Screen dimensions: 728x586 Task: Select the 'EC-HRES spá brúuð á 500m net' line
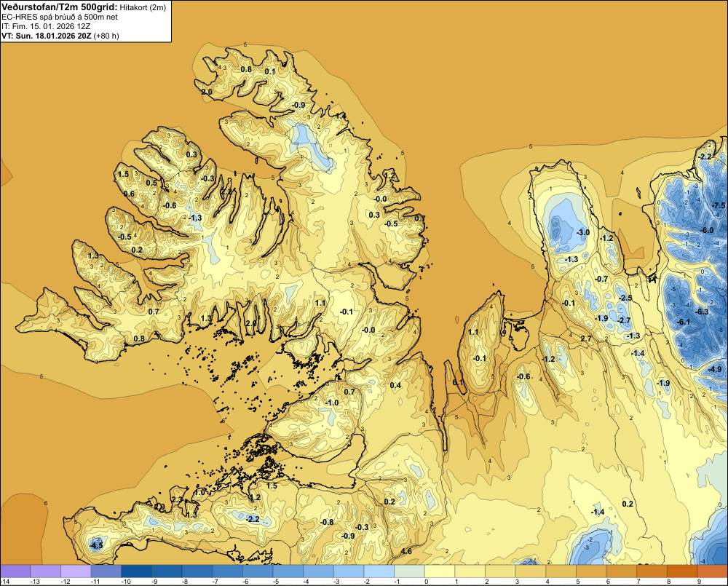(x=60, y=17)
